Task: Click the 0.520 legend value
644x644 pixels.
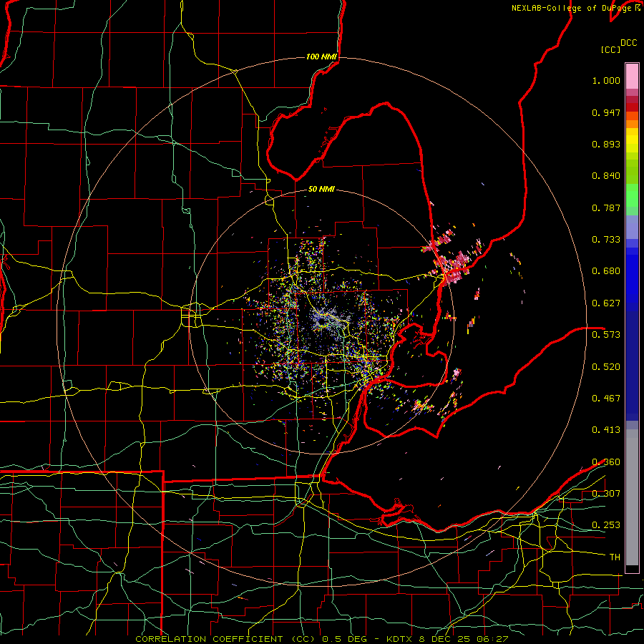Action: (x=606, y=367)
